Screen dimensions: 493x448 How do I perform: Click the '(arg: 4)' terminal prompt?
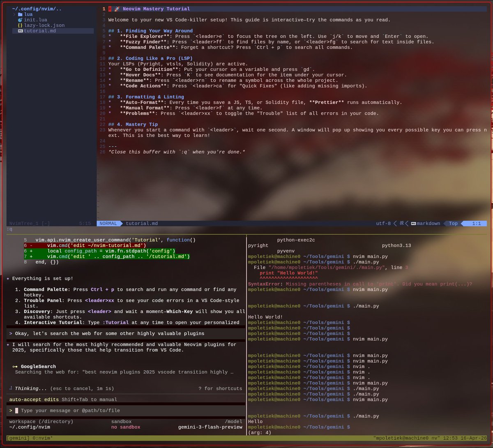tap(260, 432)
